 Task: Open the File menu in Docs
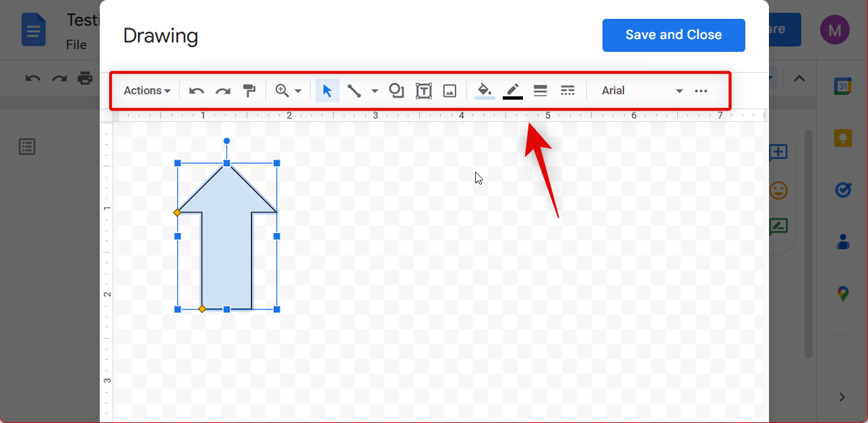click(76, 45)
